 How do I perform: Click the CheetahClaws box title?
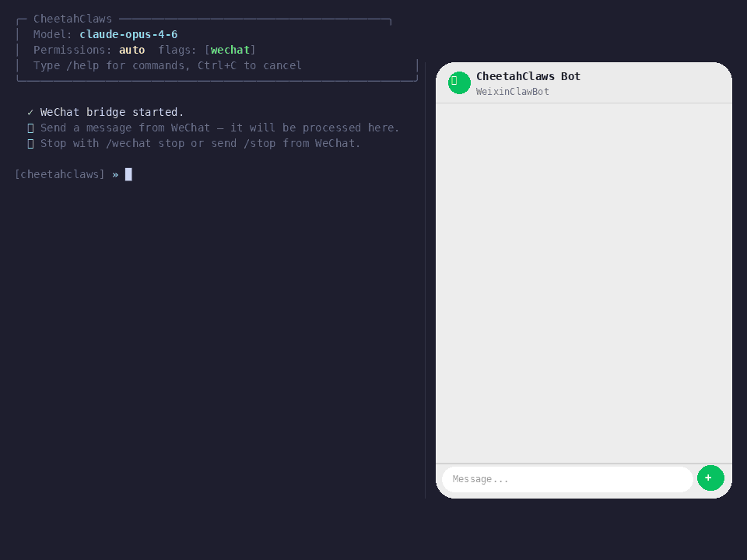tap(72, 19)
